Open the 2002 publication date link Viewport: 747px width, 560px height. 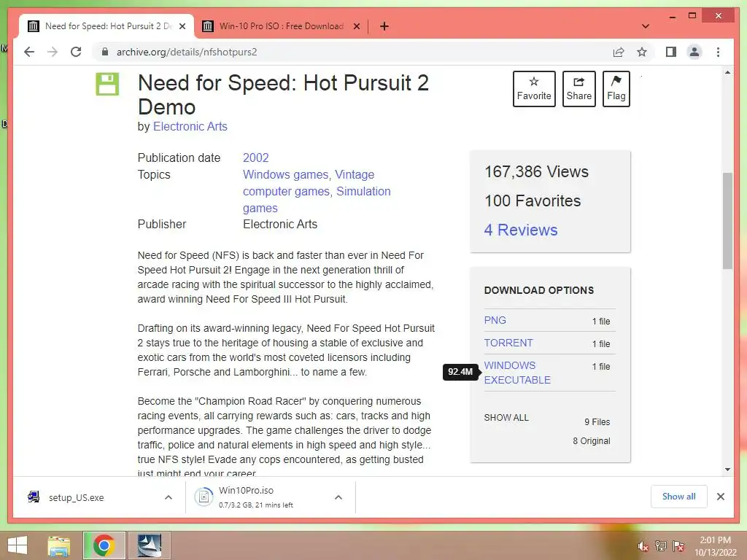pyautogui.click(x=256, y=157)
